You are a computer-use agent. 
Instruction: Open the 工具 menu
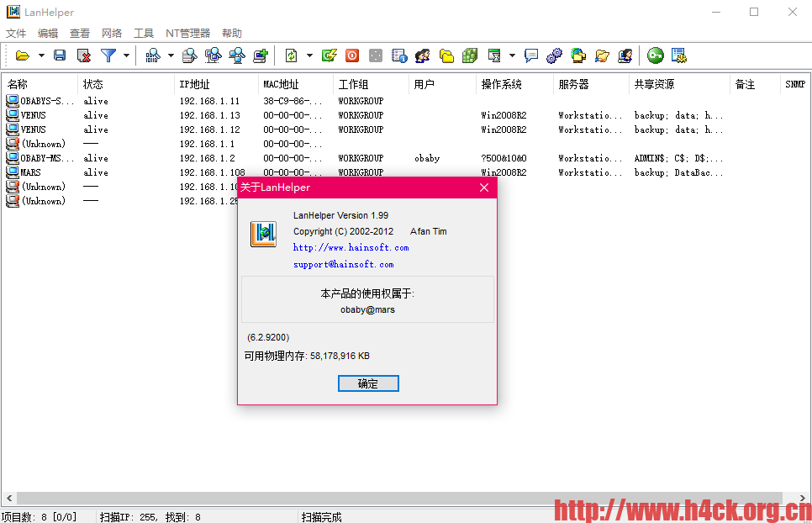click(x=144, y=34)
